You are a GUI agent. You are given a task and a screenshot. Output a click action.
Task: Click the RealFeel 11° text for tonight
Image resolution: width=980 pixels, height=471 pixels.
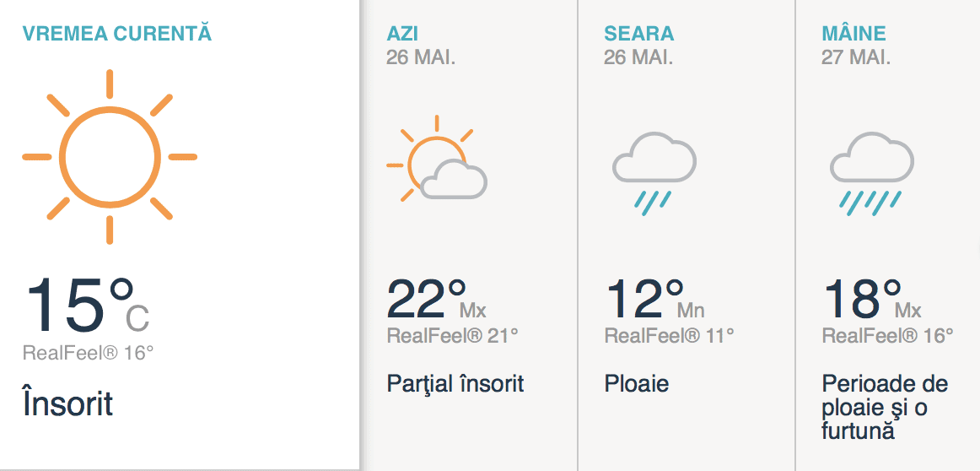(x=670, y=336)
